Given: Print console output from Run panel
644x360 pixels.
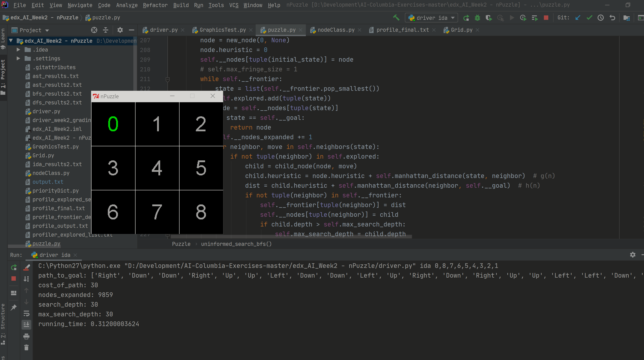Looking at the screenshot, I should [x=27, y=336].
